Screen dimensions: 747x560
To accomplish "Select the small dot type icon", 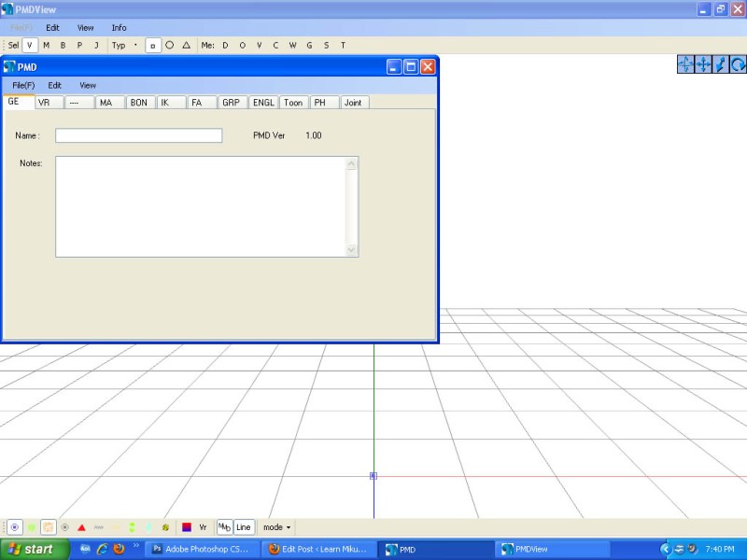I will pyautogui.click(x=135, y=45).
